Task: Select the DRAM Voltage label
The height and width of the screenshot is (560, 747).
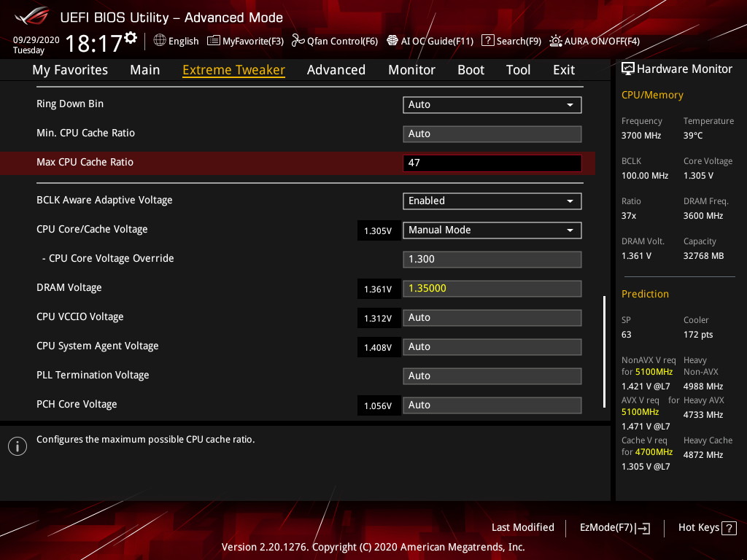Action: [x=69, y=287]
